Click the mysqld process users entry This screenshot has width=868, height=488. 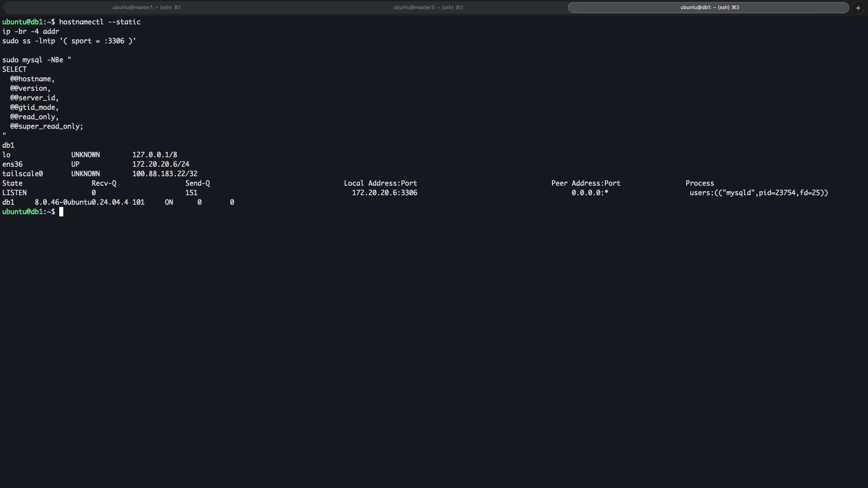point(759,193)
